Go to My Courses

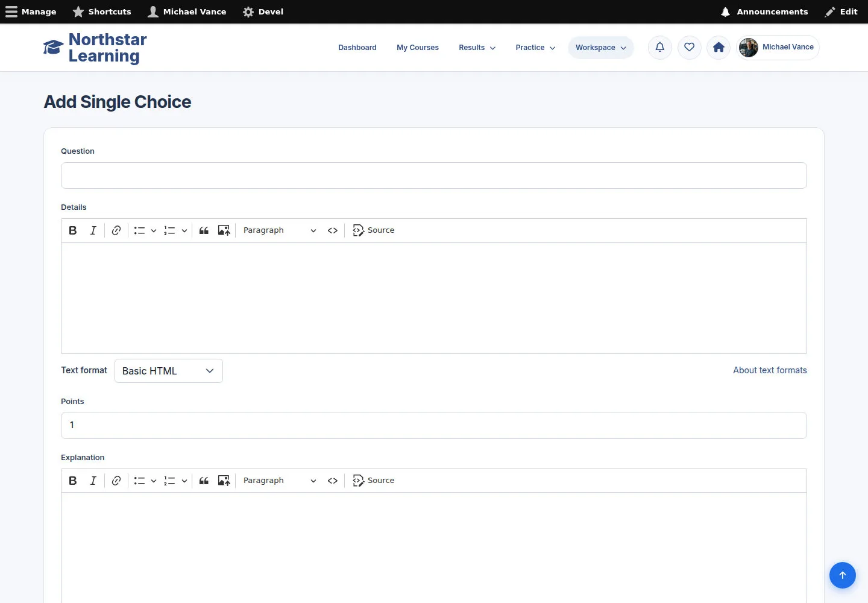click(x=418, y=48)
